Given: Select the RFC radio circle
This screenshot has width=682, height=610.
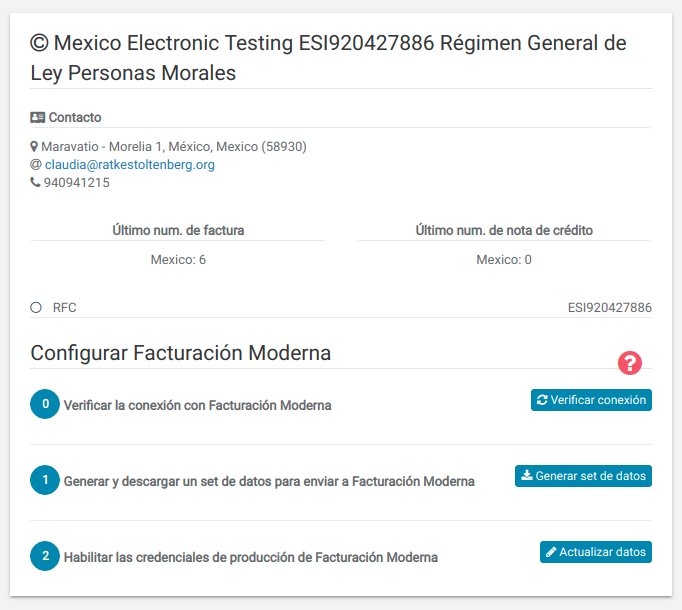Looking at the screenshot, I should 36,308.
